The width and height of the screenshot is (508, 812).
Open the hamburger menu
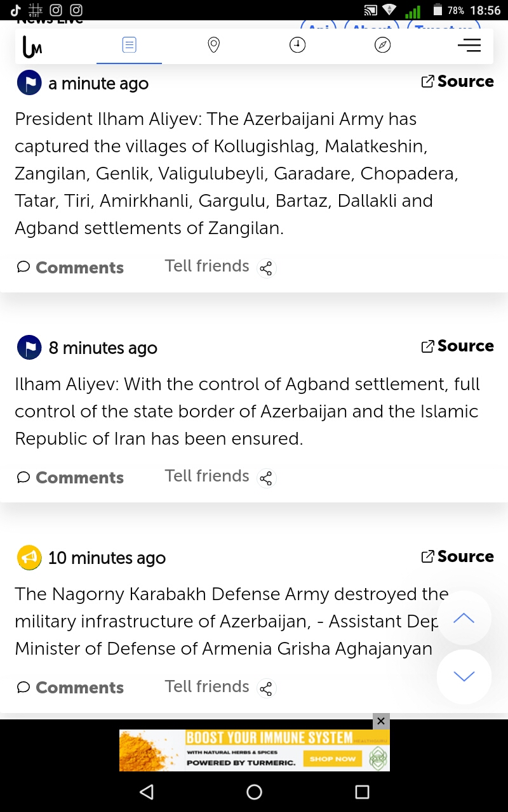point(469,45)
